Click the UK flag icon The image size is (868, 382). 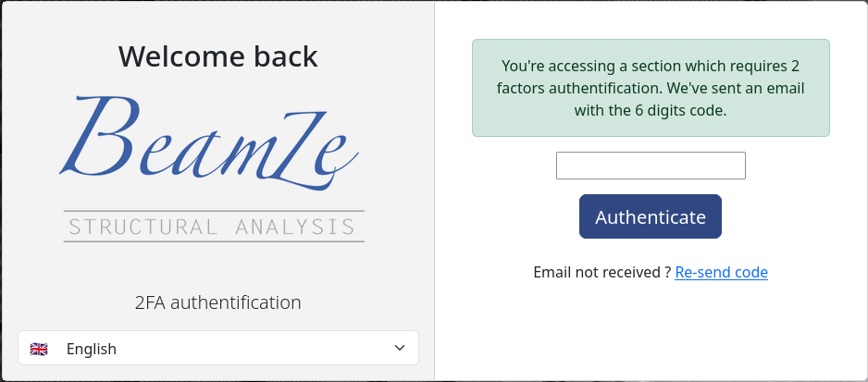(39, 349)
